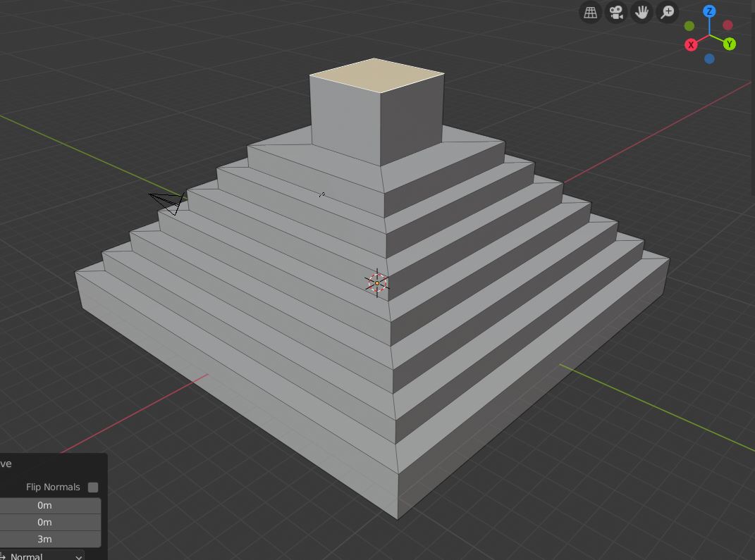This screenshot has height=560, width=755.
Task: Click the Z axis on navigation gizmo
Action: click(709, 11)
